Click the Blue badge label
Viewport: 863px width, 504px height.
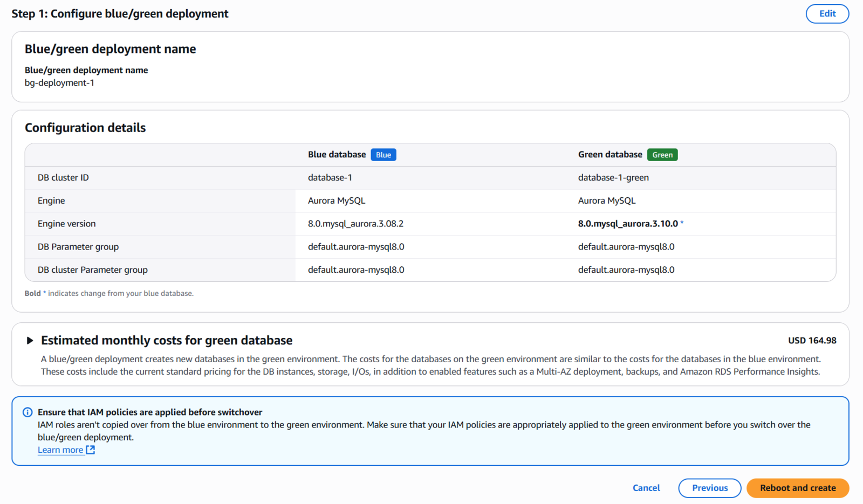[x=383, y=155]
